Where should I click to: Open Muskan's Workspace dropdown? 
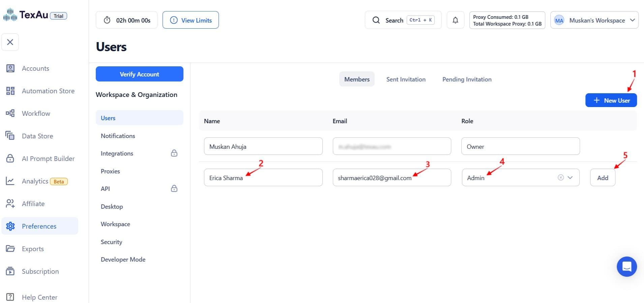pos(594,20)
